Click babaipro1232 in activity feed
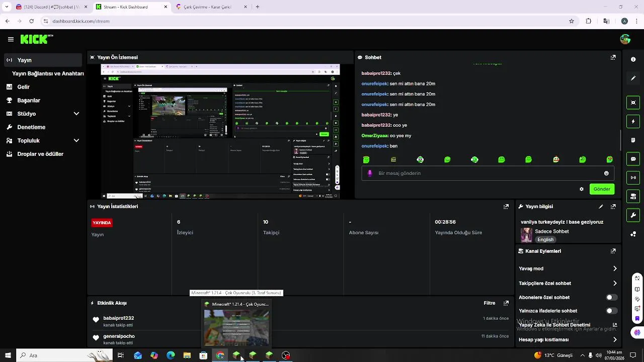Image resolution: width=644 pixels, height=362 pixels. (x=119, y=318)
